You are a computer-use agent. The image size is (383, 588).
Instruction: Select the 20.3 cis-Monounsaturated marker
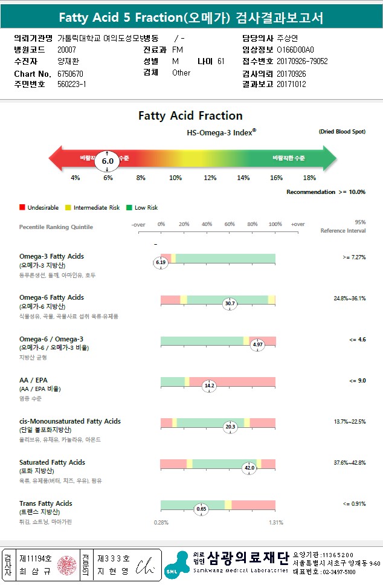[230, 427]
